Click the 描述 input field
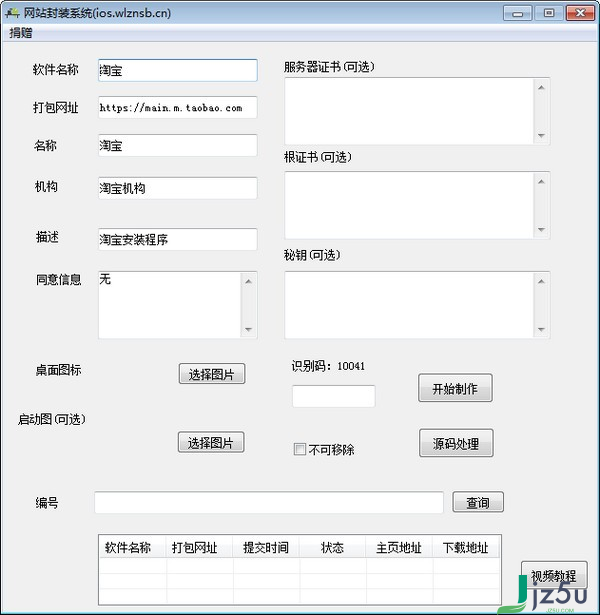 coord(178,239)
